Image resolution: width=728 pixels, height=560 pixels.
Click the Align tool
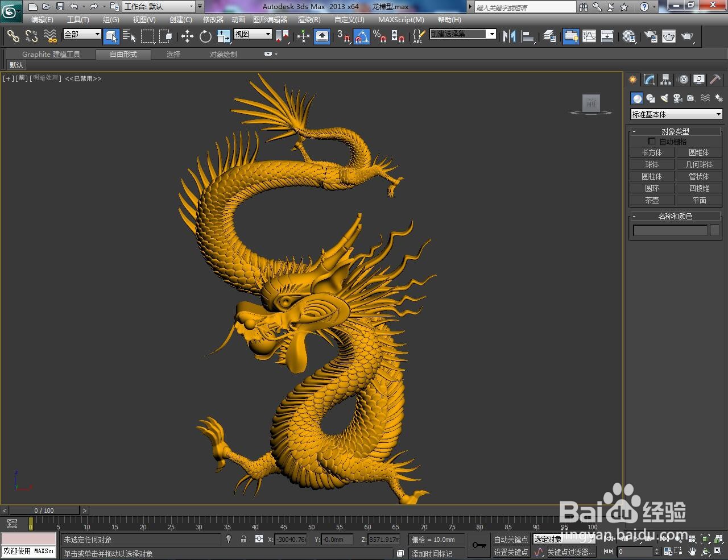pyautogui.click(x=528, y=36)
